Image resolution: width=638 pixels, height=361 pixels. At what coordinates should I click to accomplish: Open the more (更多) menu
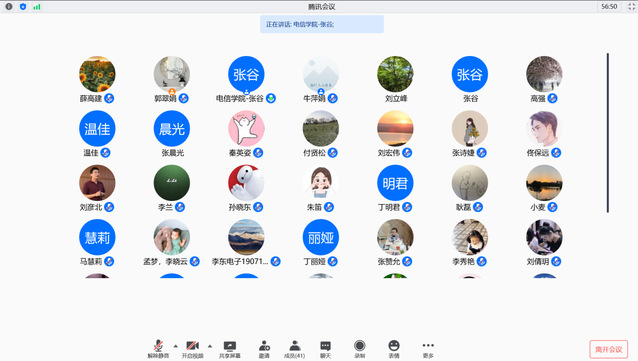[428, 349]
